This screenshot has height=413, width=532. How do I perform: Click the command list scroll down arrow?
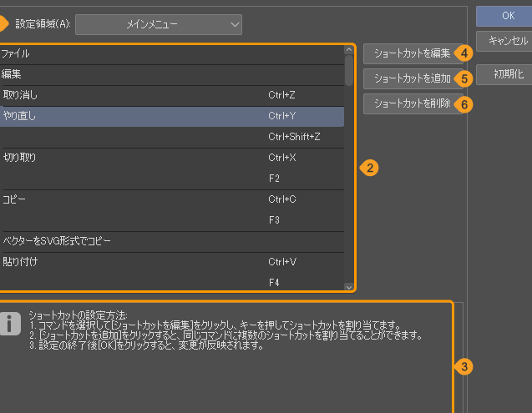point(349,287)
